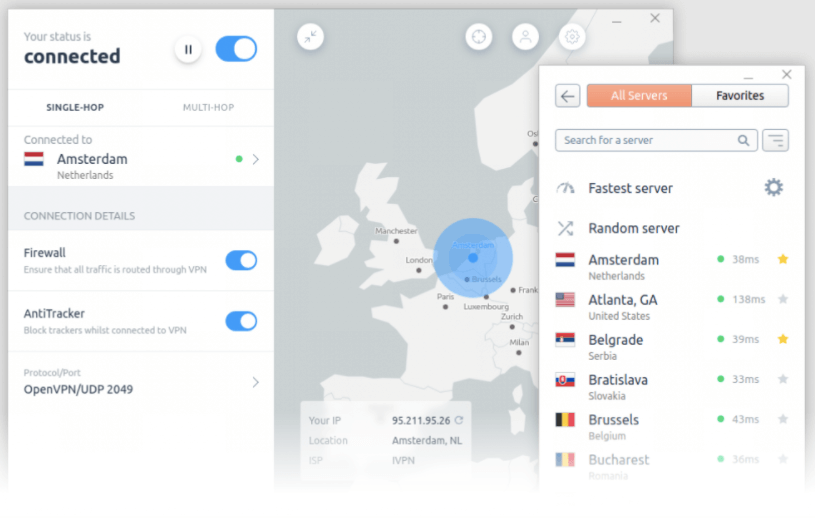Go back using the arrow button in server list
This screenshot has width=815, height=518.
coord(568,96)
